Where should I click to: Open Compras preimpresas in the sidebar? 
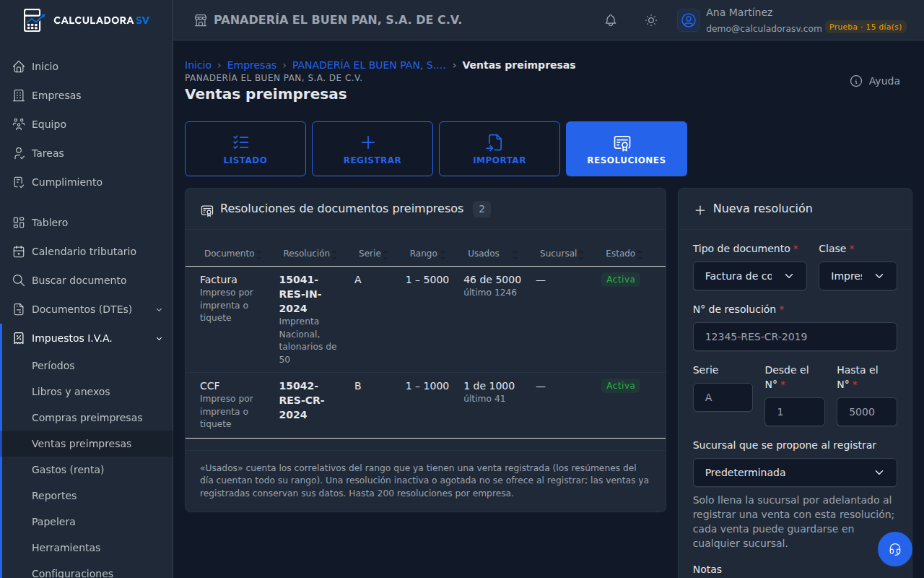tap(87, 418)
